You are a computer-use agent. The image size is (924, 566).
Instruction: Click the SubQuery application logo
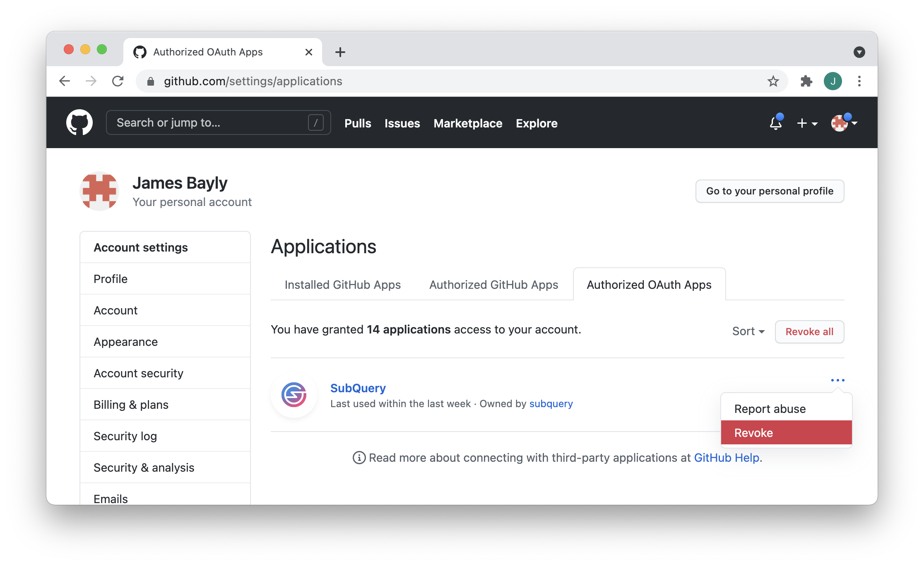(294, 395)
